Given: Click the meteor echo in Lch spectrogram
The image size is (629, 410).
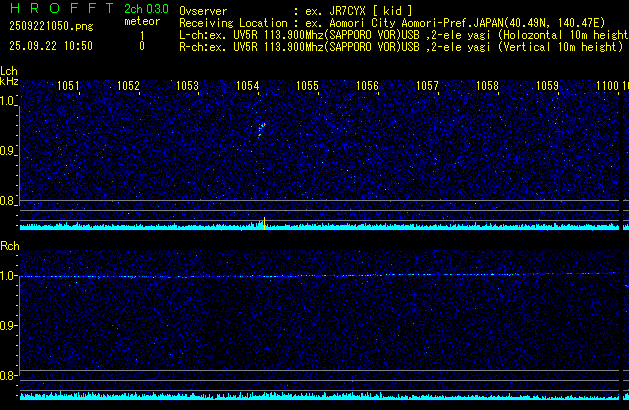Looking at the screenshot, I should tap(261, 128).
